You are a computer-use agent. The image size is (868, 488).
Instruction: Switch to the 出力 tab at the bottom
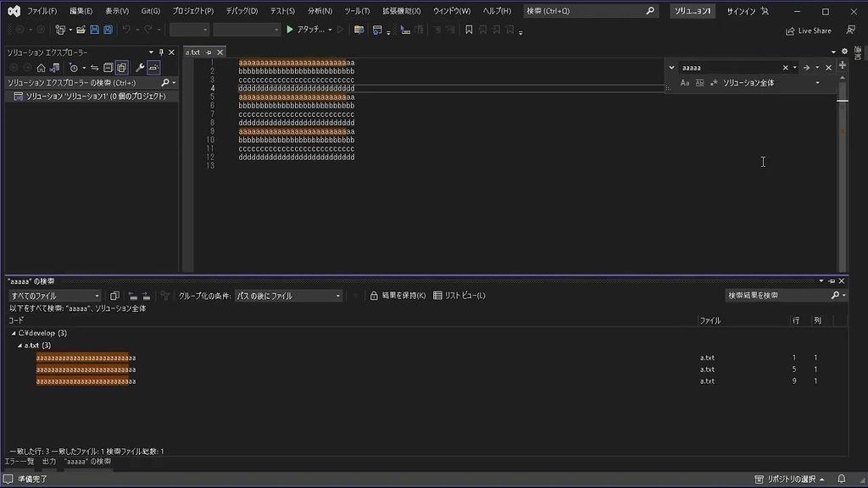click(x=48, y=461)
